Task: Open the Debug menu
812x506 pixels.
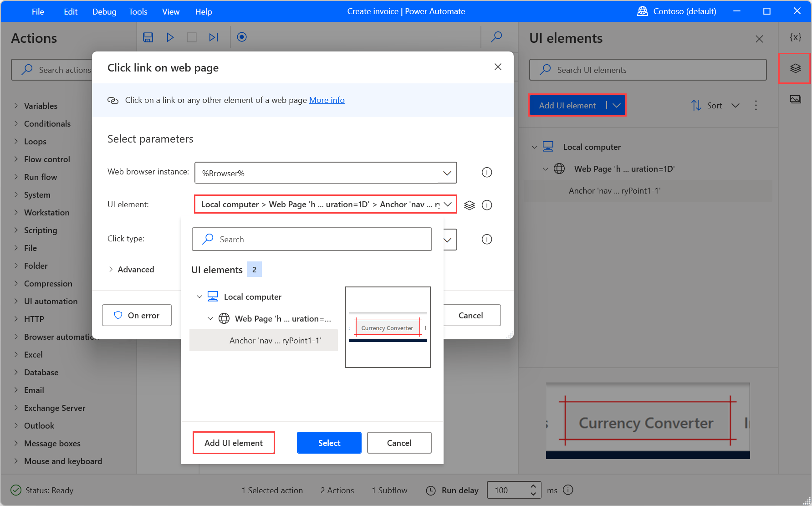Action: 104,11
